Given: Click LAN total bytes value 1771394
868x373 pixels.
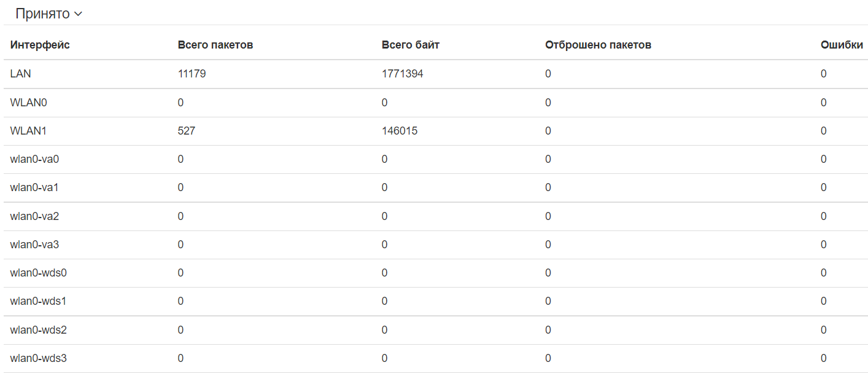Looking at the screenshot, I should [402, 74].
